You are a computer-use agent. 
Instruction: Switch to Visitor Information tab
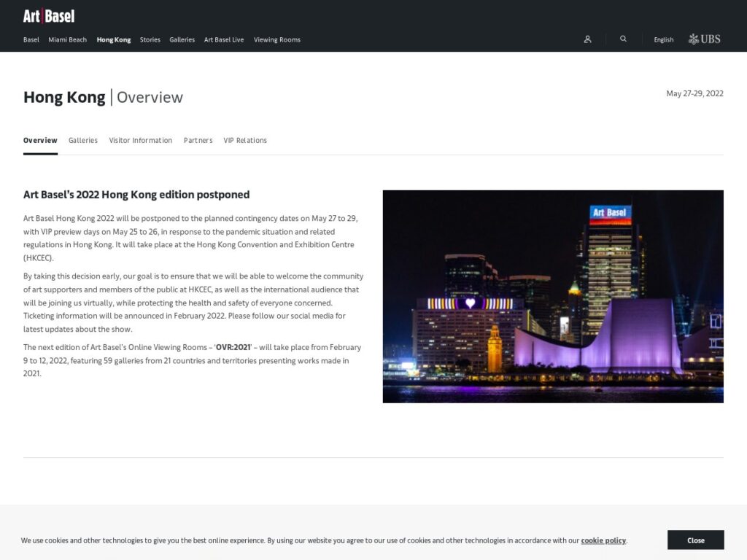tap(141, 141)
